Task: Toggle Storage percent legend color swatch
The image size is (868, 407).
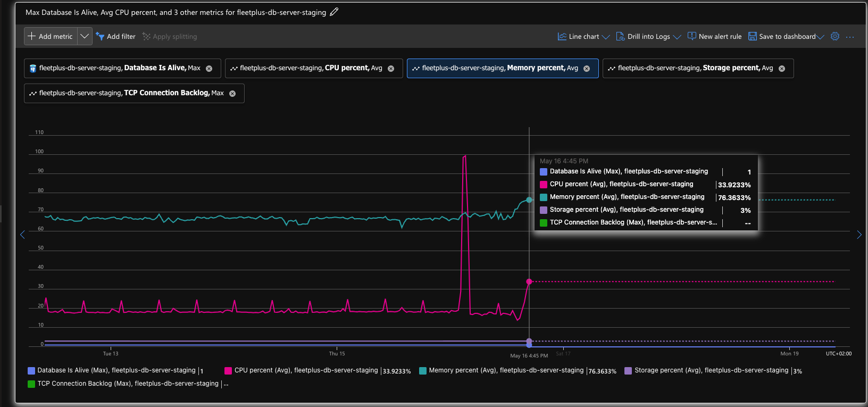Action: pyautogui.click(x=628, y=371)
